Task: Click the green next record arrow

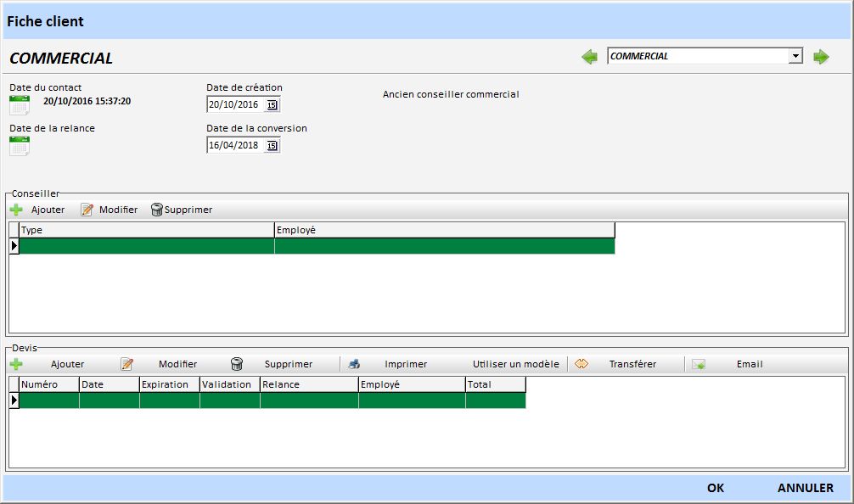Action: (821, 57)
